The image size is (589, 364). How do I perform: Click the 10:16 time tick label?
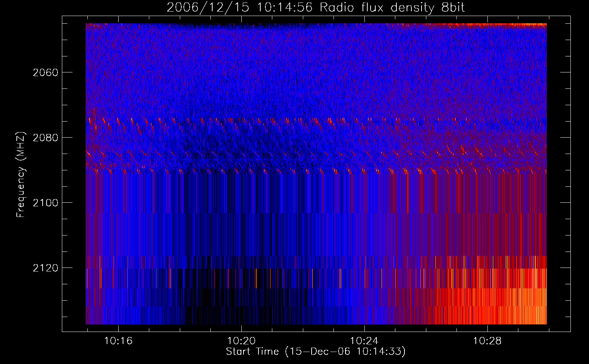point(118,341)
